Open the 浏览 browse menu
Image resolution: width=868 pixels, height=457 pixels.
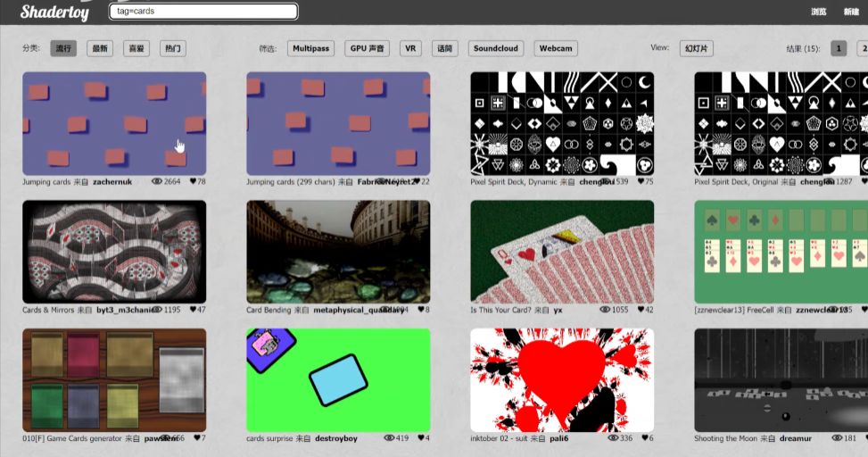tap(818, 12)
